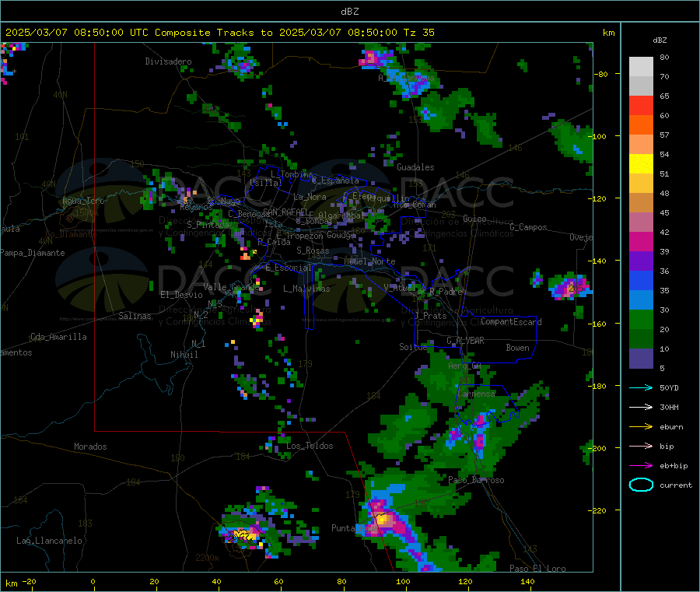Viewport: 700px width, 592px height.
Task: Click the cyan 'current' ellipse legend icon
Action: pyautogui.click(x=641, y=485)
